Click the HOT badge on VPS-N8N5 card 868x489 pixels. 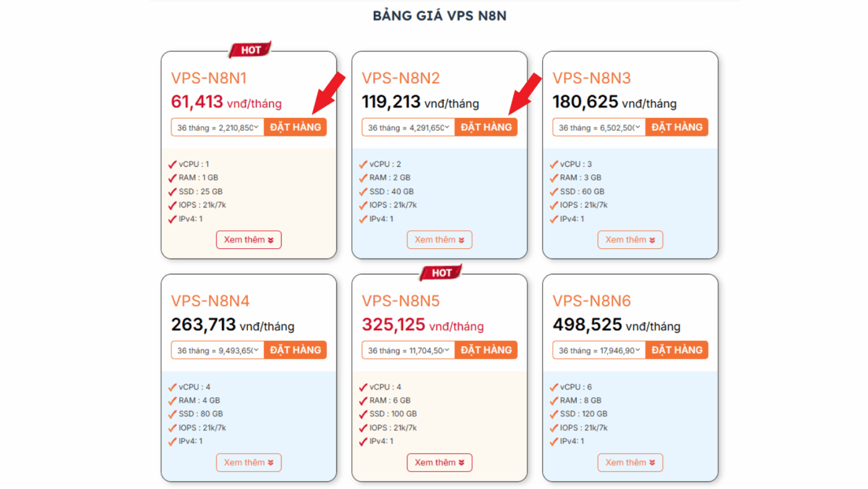click(440, 271)
